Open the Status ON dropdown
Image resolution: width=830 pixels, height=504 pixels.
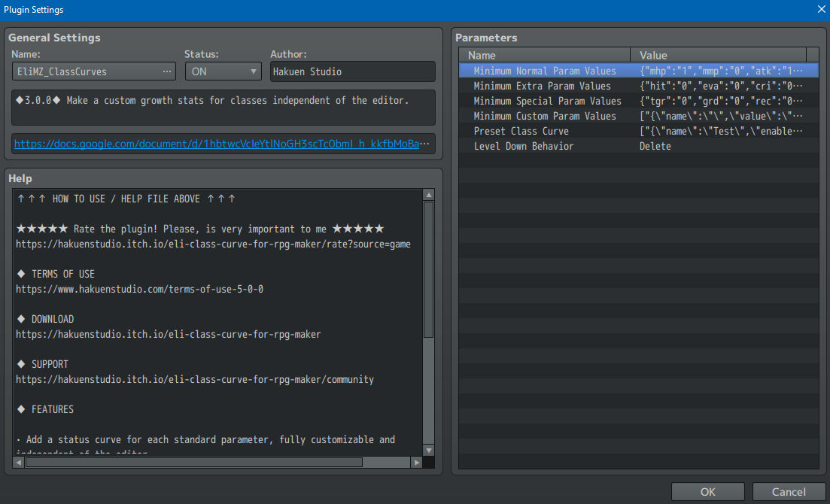[x=223, y=71]
